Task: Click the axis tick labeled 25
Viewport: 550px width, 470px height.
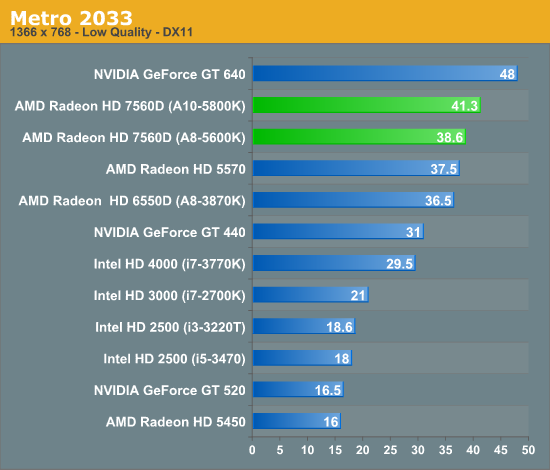Action: tap(390, 450)
